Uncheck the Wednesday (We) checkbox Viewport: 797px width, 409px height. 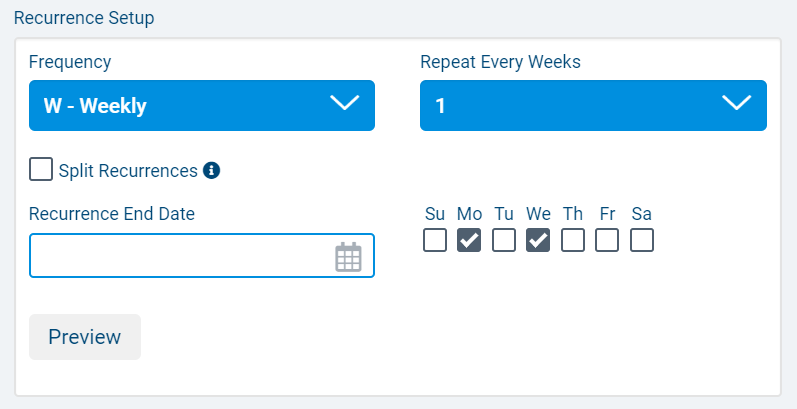538,240
